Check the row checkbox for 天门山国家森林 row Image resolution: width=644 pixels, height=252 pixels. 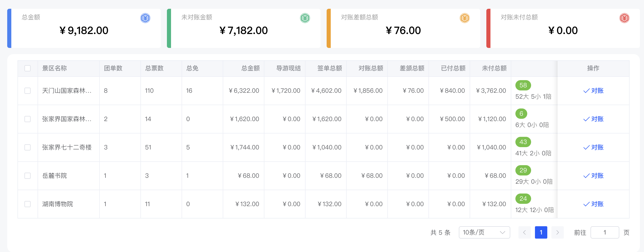point(28,91)
